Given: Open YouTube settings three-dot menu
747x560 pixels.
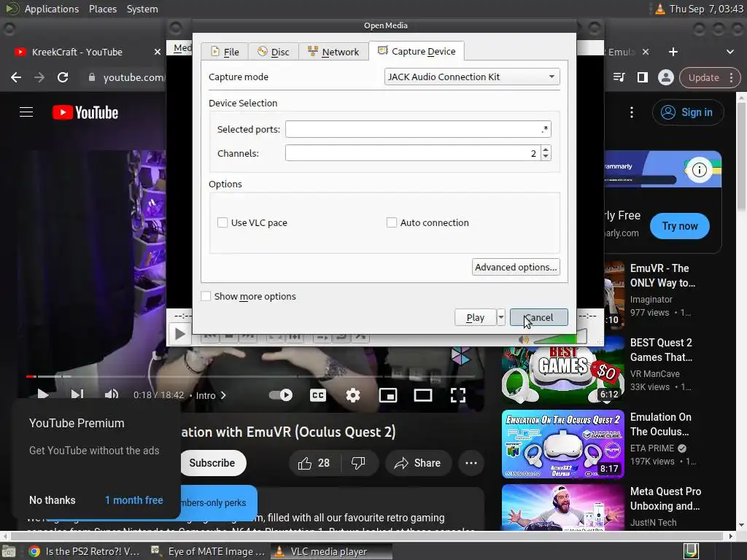Looking at the screenshot, I should pyautogui.click(x=632, y=112).
